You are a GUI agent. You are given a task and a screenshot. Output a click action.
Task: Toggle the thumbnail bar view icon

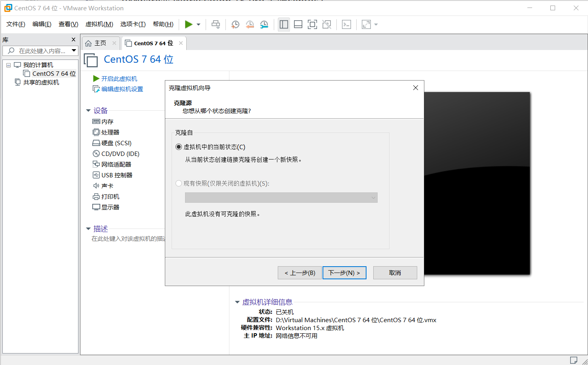coord(298,25)
